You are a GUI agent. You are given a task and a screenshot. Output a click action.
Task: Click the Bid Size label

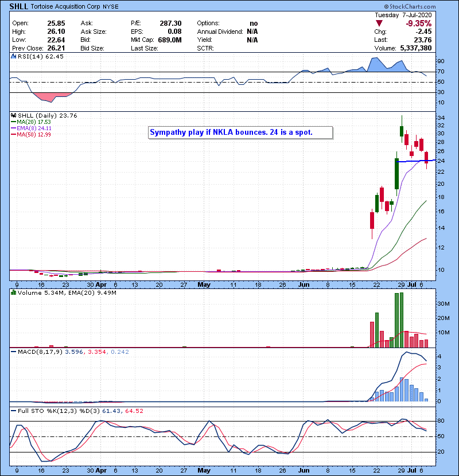click(x=92, y=48)
